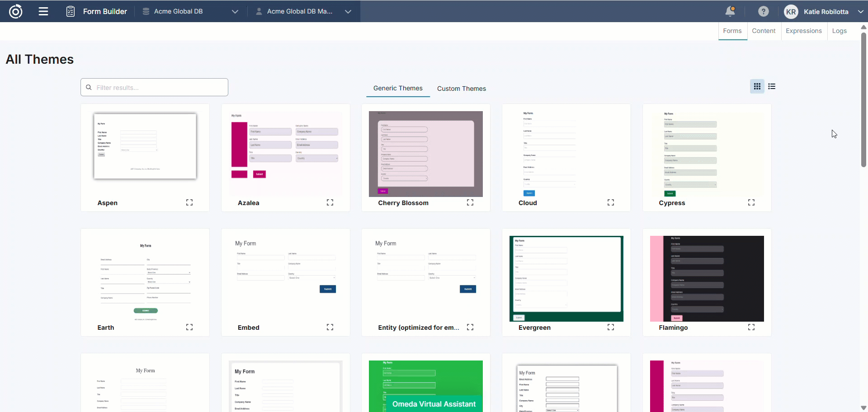Click the Filter results search field

coord(154,87)
